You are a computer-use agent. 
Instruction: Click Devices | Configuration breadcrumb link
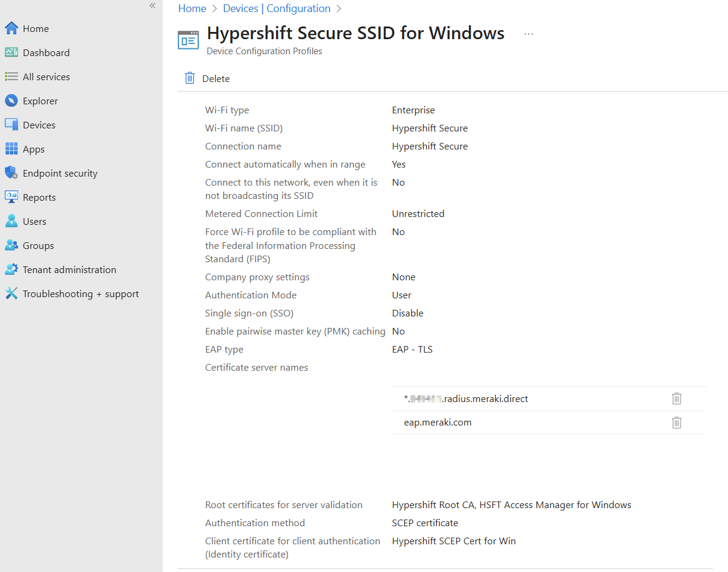(x=277, y=8)
